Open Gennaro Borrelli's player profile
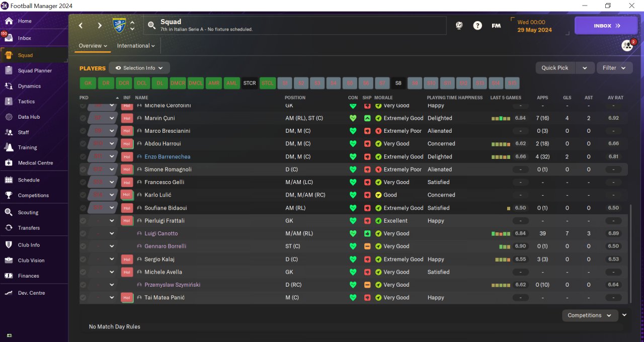Screen dimensions: 644x342 coord(166,246)
